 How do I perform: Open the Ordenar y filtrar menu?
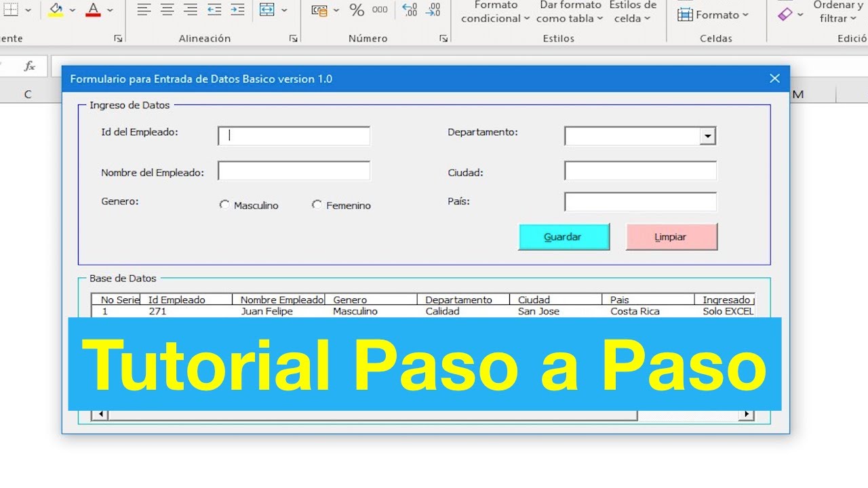[838, 12]
